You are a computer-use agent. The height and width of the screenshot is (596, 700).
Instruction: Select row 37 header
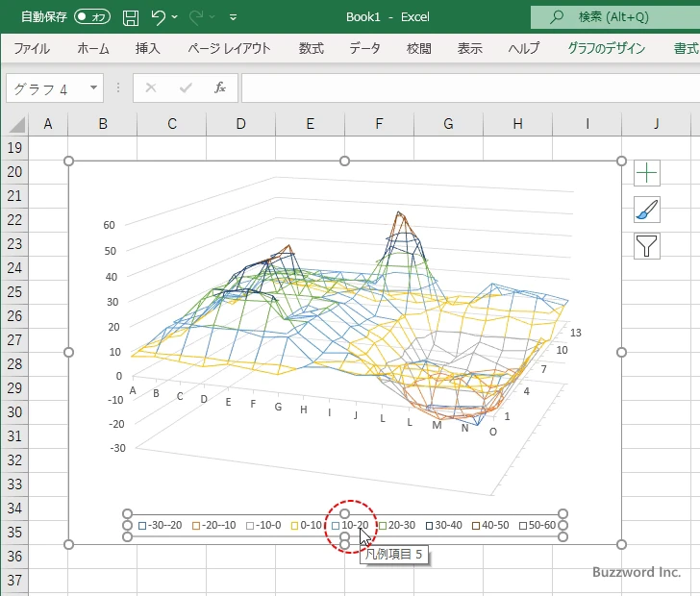pyautogui.click(x=14, y=580)
